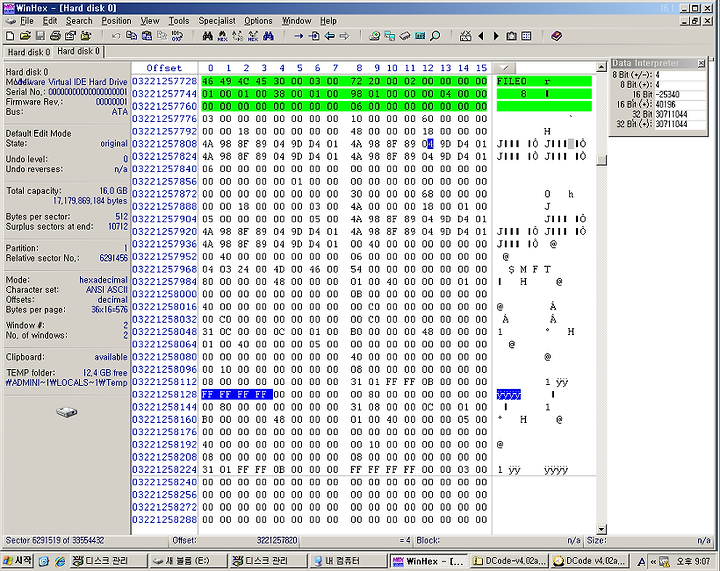Screen dimensions: 720x571
Task: Open the Tools menu
Action: (179, 21)
